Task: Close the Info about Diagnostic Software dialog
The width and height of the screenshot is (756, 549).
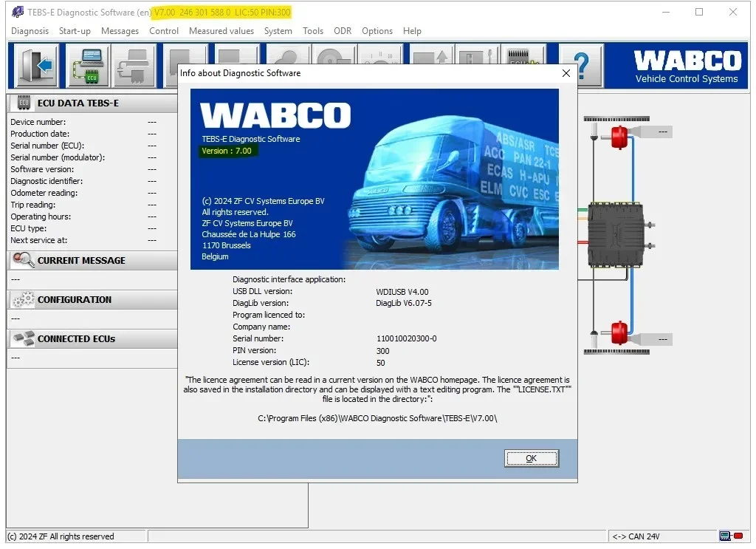Action: click(x=566, y=73)
